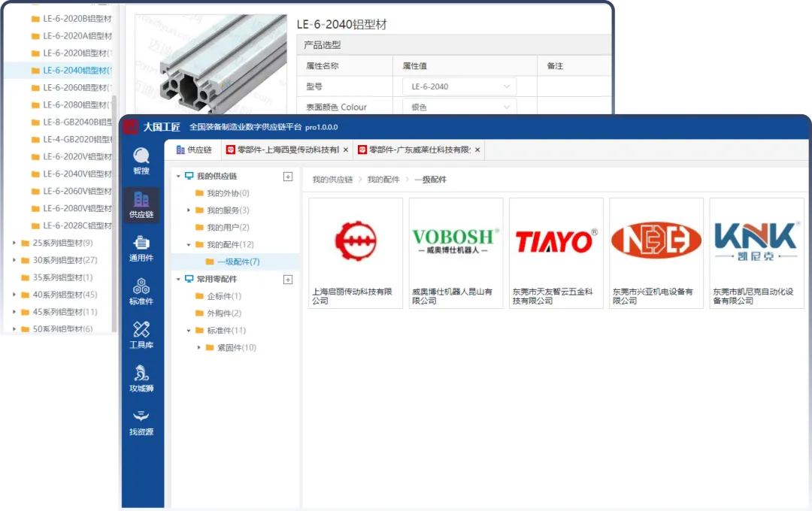
Task: Expand the 紧固件(10) node
Action: tap(198, 347)
